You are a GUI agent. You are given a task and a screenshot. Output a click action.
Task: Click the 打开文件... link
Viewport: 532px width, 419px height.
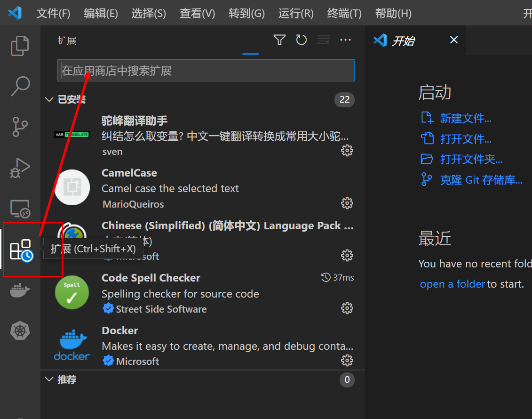(x=466, y=139)
